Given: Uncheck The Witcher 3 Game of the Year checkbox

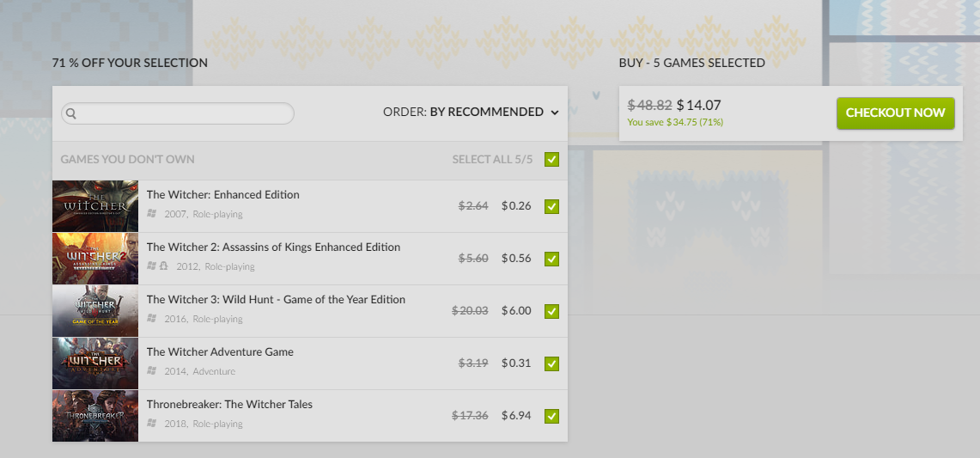Looking at the screenshot, I should [551, 311].
